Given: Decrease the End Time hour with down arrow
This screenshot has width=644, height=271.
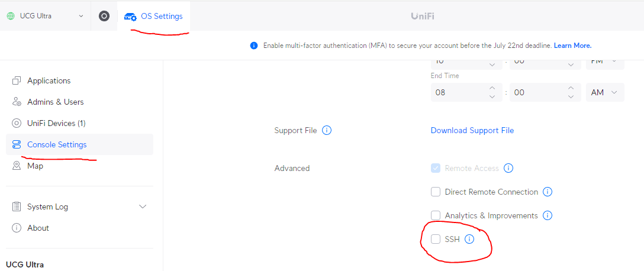Looking at the screenshot, I should click(x=492, y=97).
